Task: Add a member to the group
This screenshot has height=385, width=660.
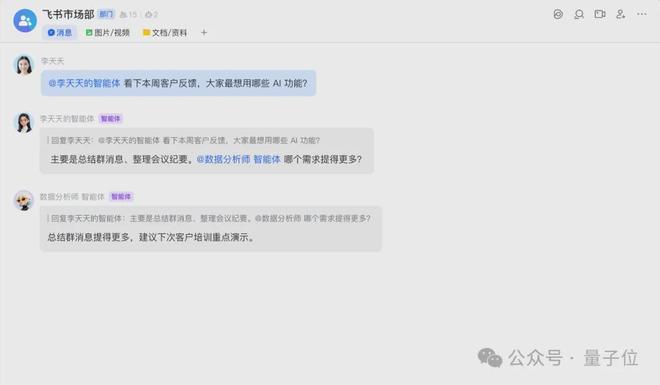Action: pyautogui.click(x=620, y=14)
